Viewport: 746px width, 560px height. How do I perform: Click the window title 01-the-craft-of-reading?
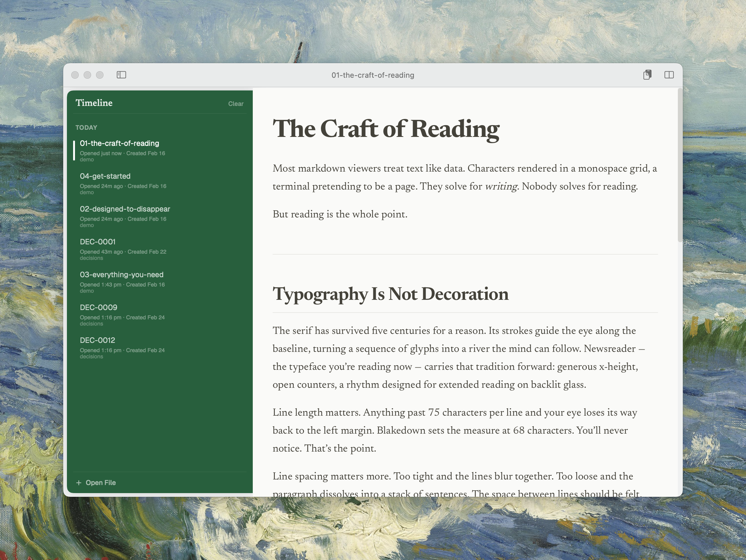pyautogui.click(x=373, y=75)
